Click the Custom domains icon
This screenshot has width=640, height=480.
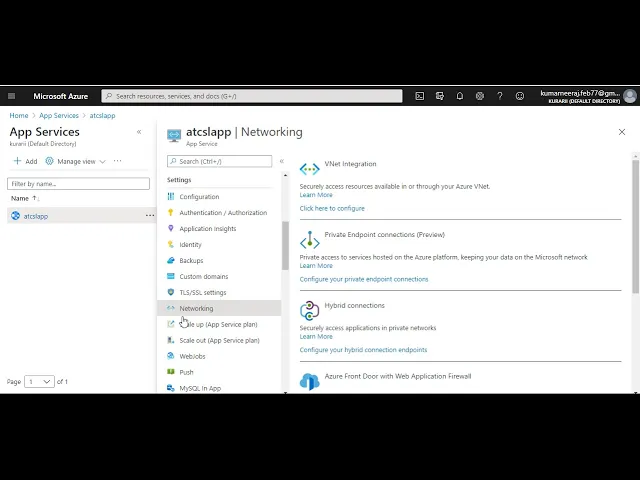(x=171, y=276)
